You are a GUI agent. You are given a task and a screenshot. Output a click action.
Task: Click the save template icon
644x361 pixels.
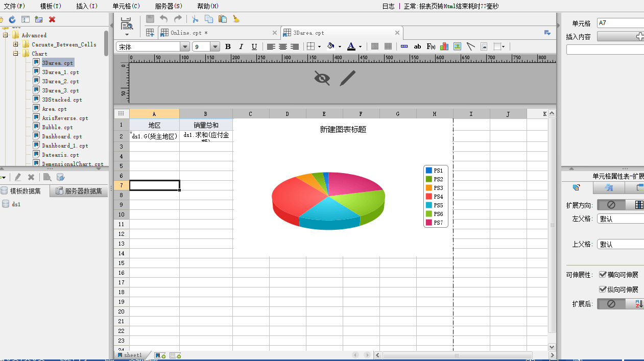tap(150, 19)
